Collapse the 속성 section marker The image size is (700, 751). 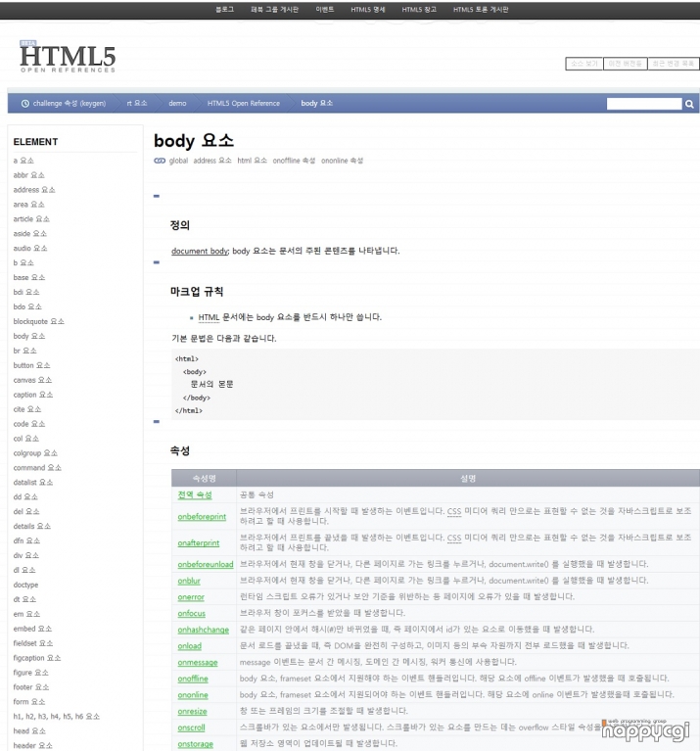[x=156, y=421]
